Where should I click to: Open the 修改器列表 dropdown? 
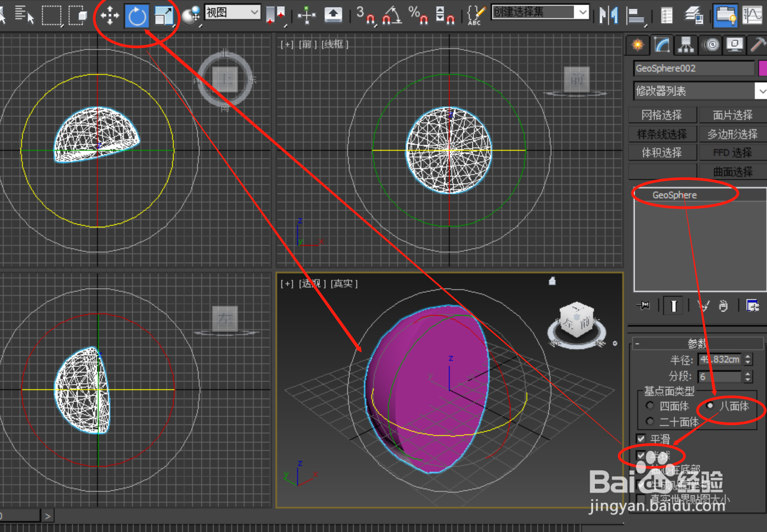761,91
